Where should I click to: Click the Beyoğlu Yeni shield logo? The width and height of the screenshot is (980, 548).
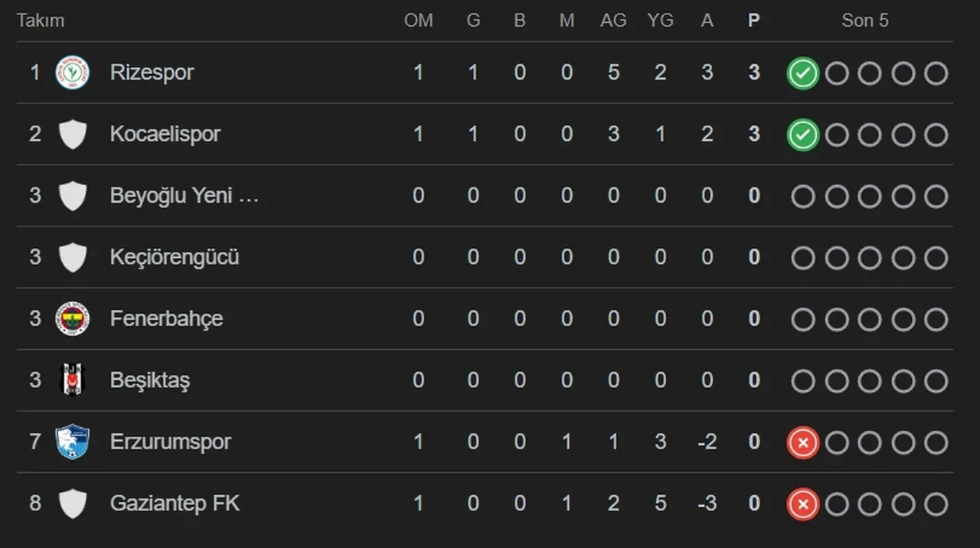click(73, 196)
